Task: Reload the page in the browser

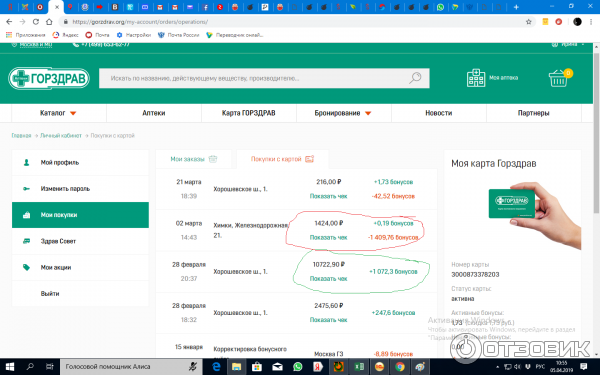Action: pos(36,22)
